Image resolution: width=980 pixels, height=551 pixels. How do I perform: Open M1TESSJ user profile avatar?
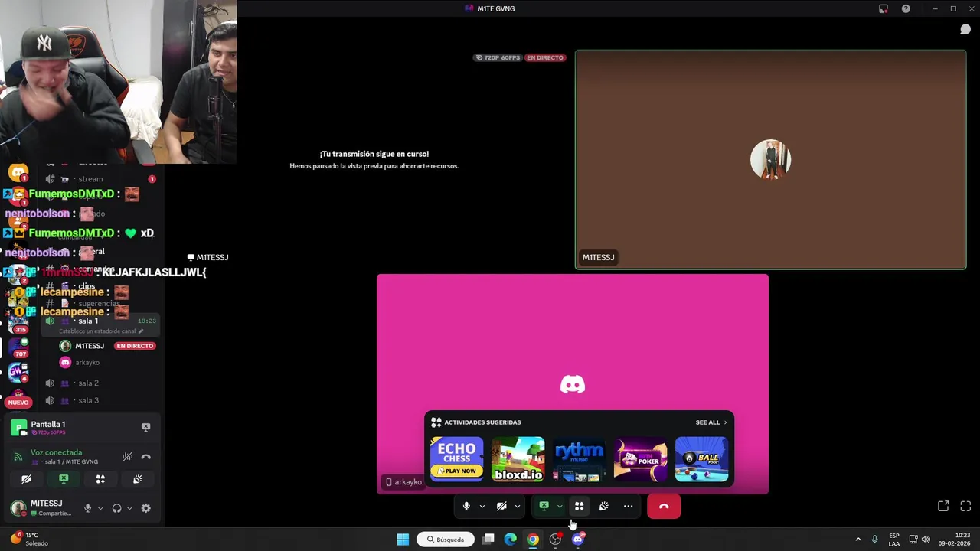[x=17, y=508]
